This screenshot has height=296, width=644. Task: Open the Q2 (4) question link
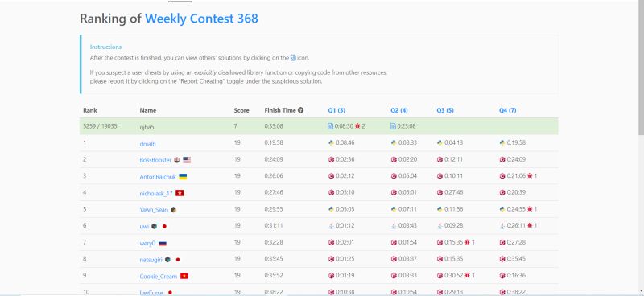pos(398,110)
